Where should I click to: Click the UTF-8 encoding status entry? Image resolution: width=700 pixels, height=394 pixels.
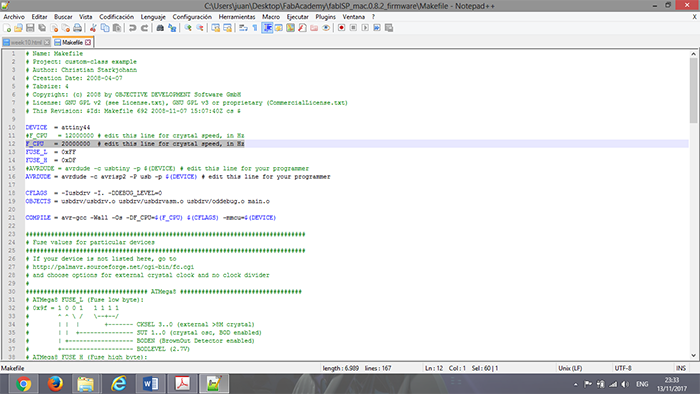click(623, 368)
